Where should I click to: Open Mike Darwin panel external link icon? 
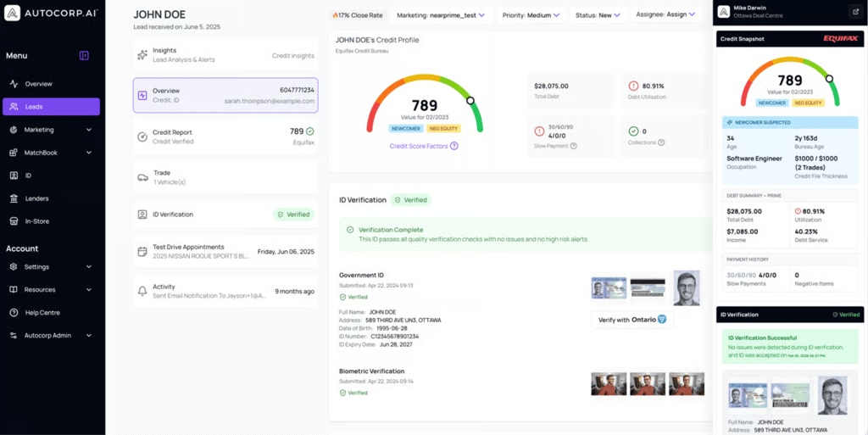point(854,12)
